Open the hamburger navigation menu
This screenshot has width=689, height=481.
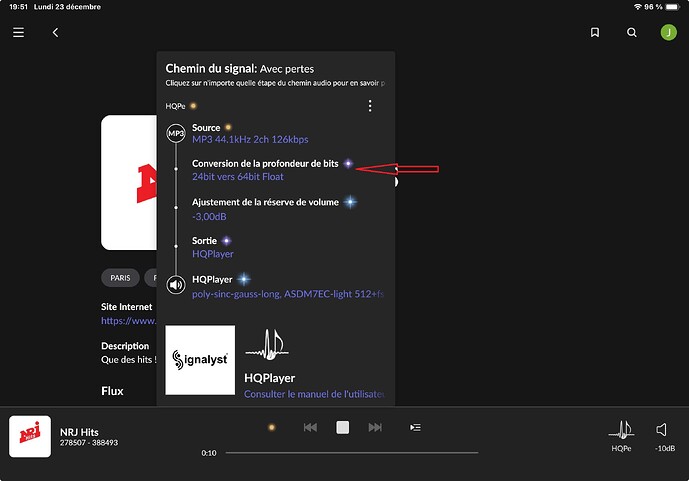point(18,32)
